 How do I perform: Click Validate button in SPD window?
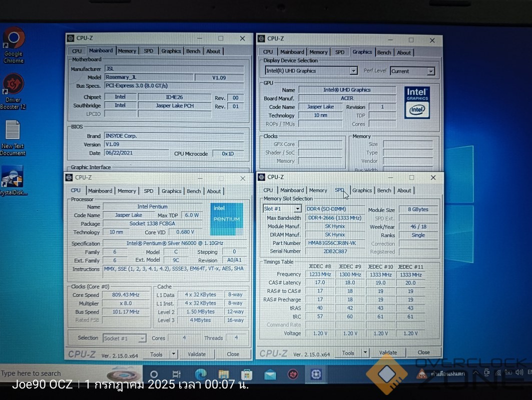tap(388, 352)
